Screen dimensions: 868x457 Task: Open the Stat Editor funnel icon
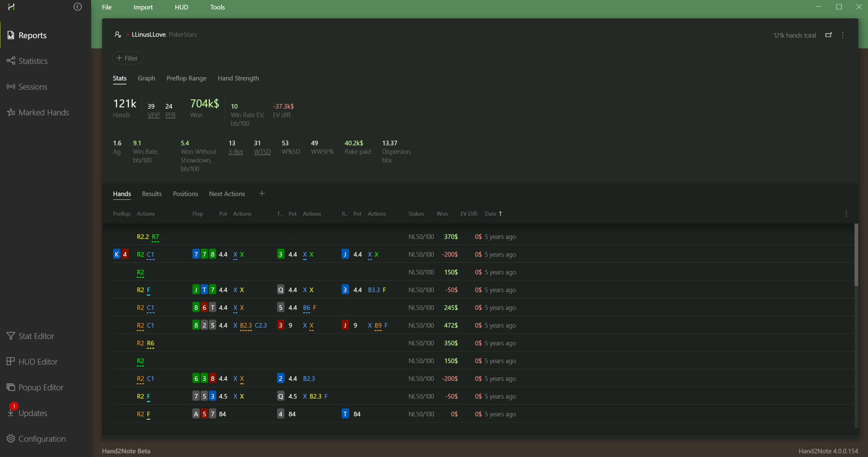click(11, 336)
